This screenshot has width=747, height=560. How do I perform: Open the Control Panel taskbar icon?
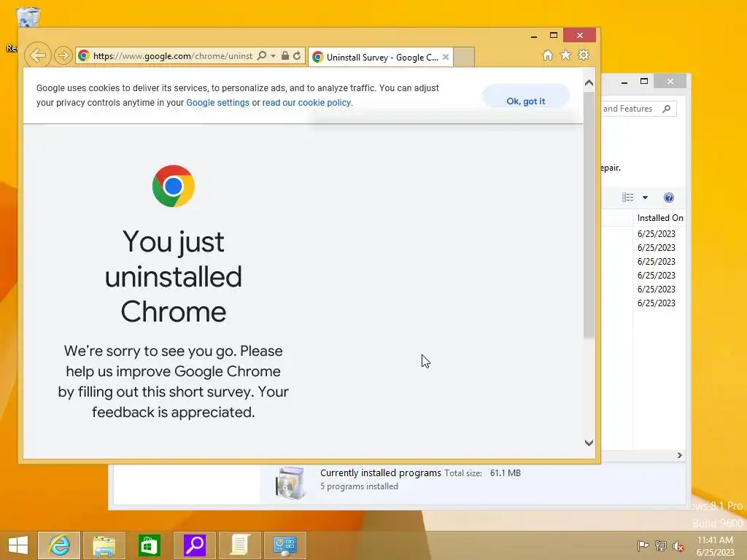click(285, 545)
